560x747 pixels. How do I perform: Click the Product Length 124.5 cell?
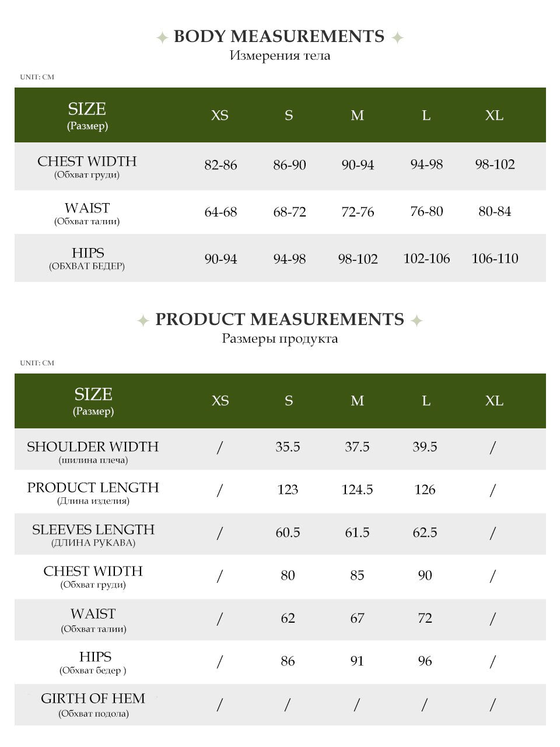(x=357, y=490)
